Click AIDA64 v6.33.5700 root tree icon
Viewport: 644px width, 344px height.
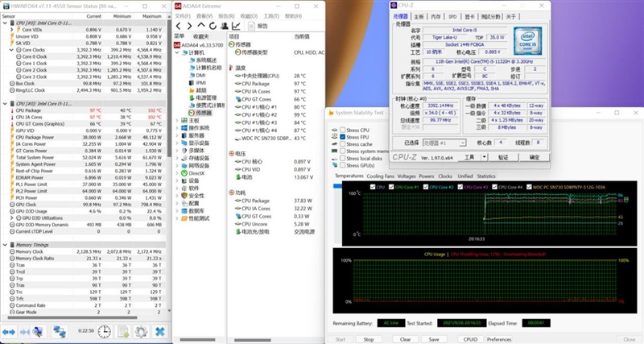[177, 45]
